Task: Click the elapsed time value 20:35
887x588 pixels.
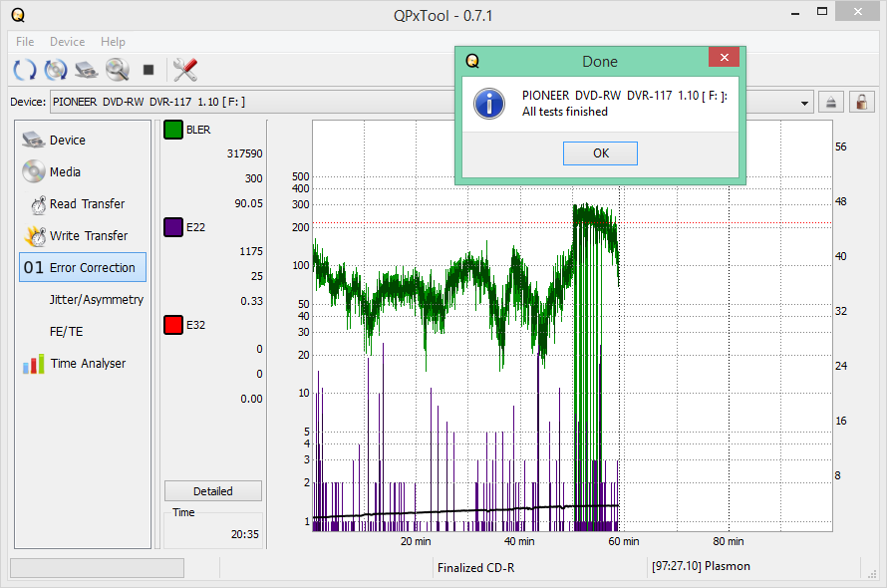Action: click(x=244, y=534)
